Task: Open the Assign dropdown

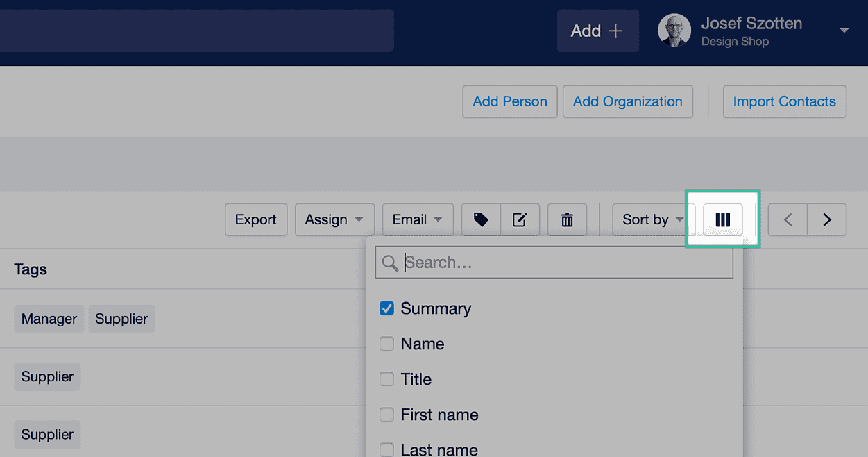Action: pyautogui.click(x=334, y=219)
